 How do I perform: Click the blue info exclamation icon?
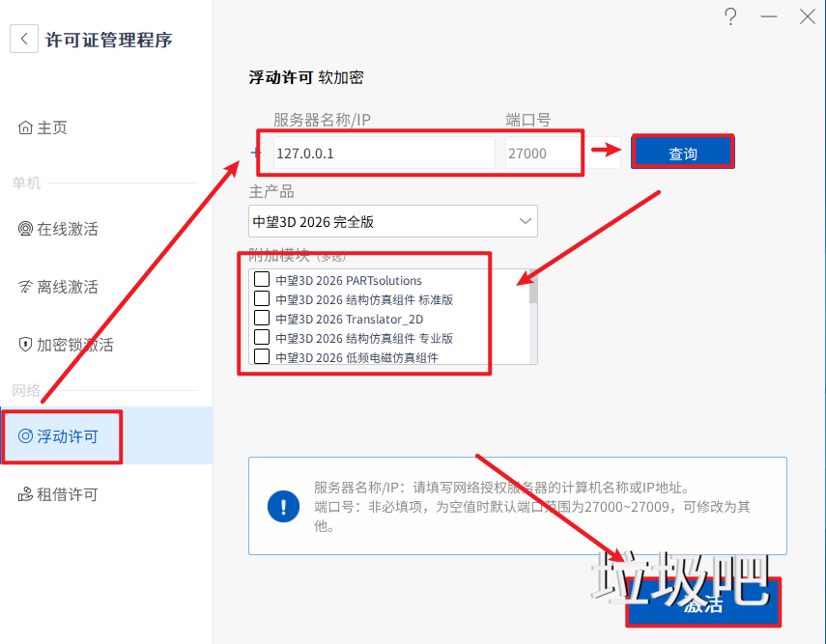pos(283,506)
